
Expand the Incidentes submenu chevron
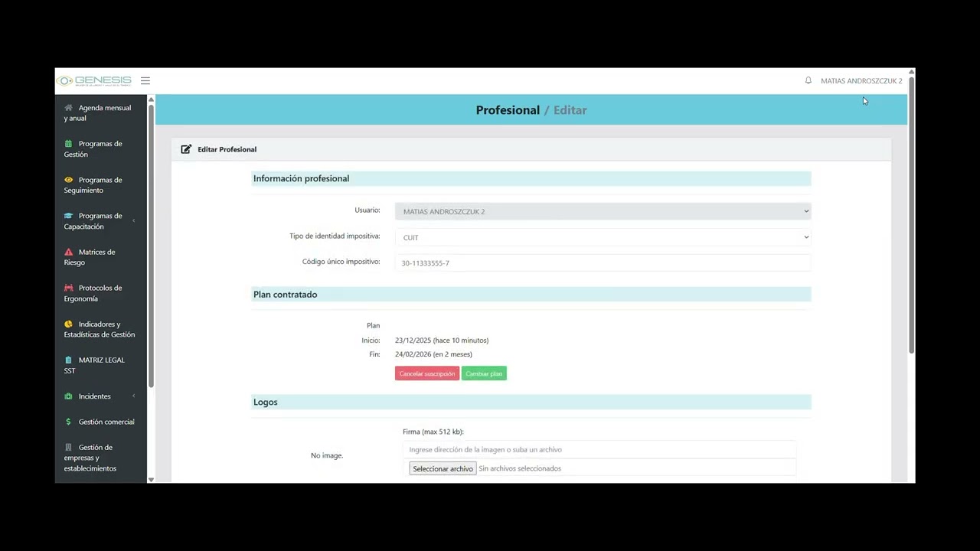tap(134, 396)
